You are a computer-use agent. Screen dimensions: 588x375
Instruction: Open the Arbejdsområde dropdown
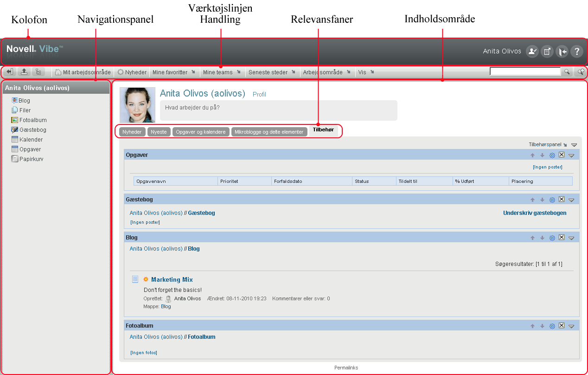click(326, 72)
